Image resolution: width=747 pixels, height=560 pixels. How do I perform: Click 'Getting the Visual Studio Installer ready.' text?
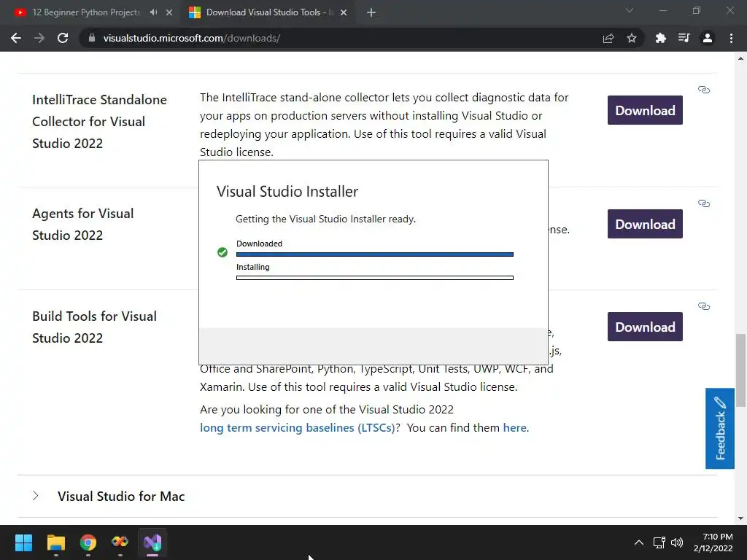(x=326, y=219)
